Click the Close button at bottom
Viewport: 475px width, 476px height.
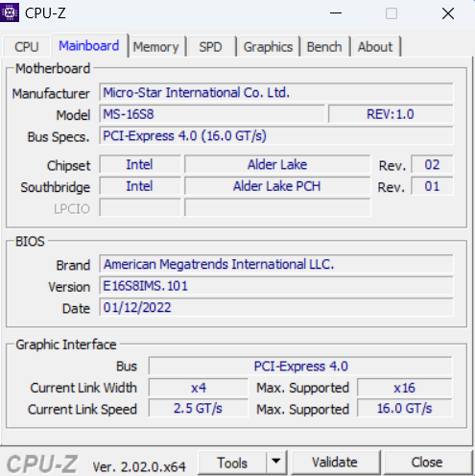coord(427,463)
